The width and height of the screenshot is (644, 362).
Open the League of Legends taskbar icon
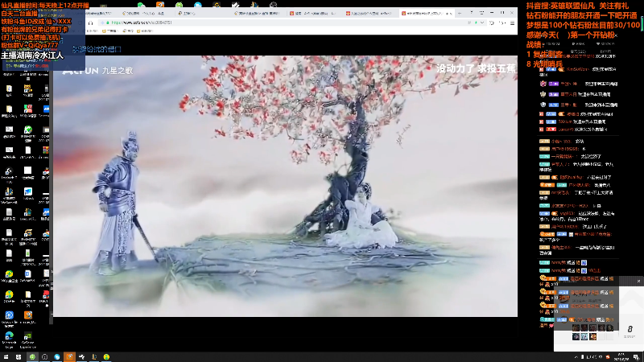[94, 357]
